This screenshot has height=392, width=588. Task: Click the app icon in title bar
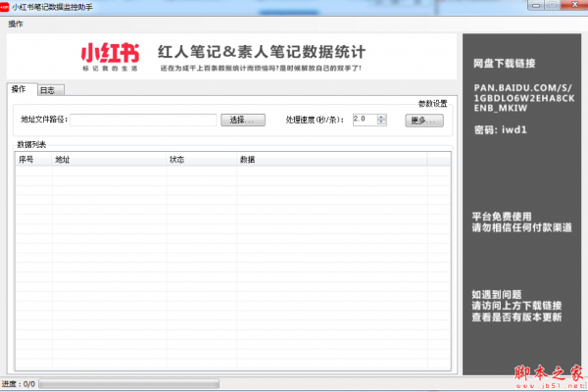pos(4,7)
